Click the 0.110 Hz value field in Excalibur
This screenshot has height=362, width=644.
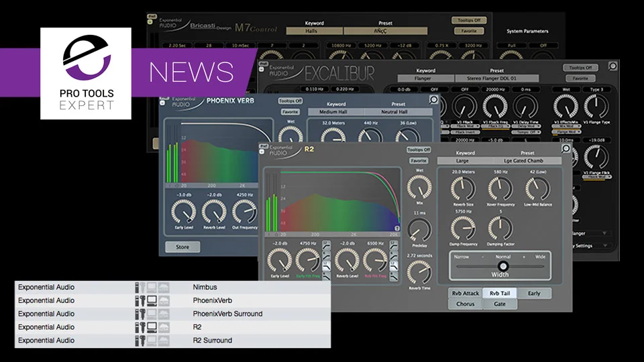coord(314,88)
